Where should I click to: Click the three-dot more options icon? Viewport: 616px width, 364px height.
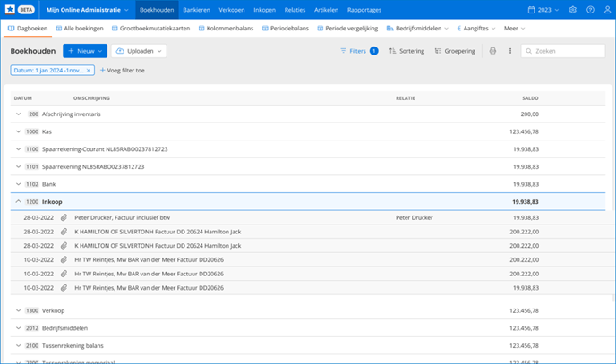(510, 51)
